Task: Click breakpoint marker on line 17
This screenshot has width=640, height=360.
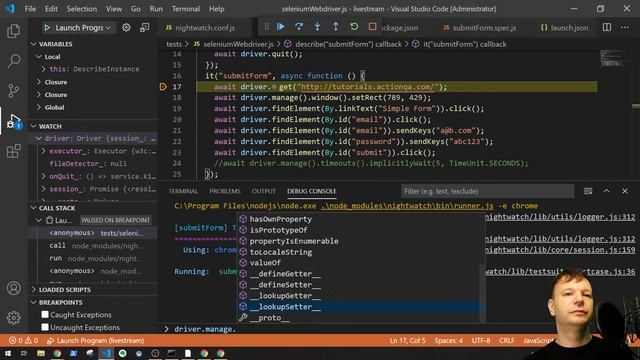Action: coord(163,87)
